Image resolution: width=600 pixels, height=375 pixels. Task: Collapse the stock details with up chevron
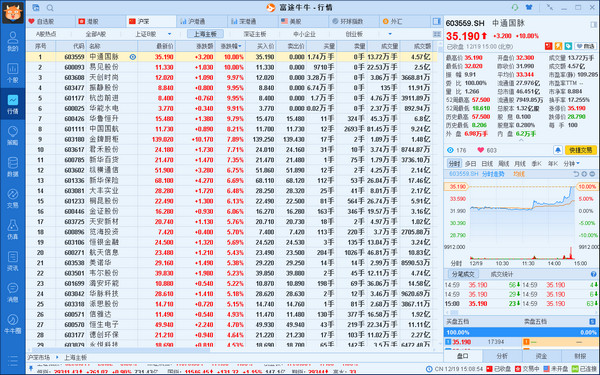[x=521, y=140]
